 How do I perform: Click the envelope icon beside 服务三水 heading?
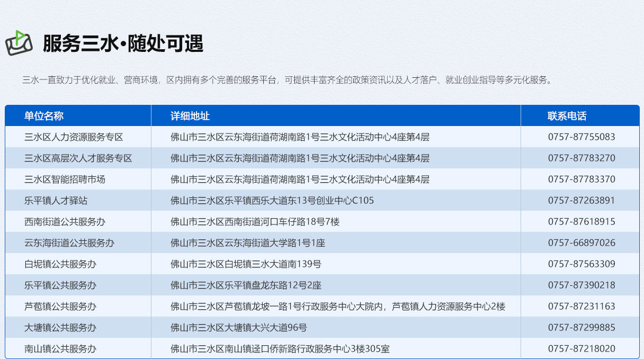pyautogui.click(x=19, y=43)
